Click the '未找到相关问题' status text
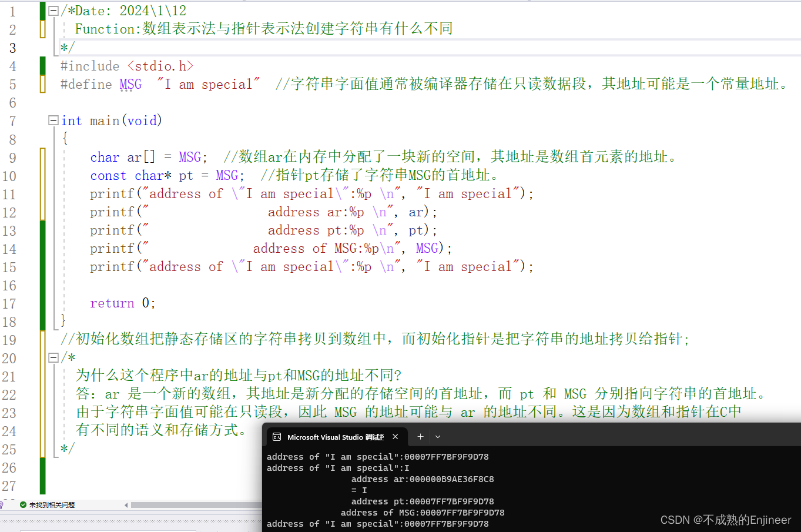Screen dimensions: 801x532 pos(52,505)
